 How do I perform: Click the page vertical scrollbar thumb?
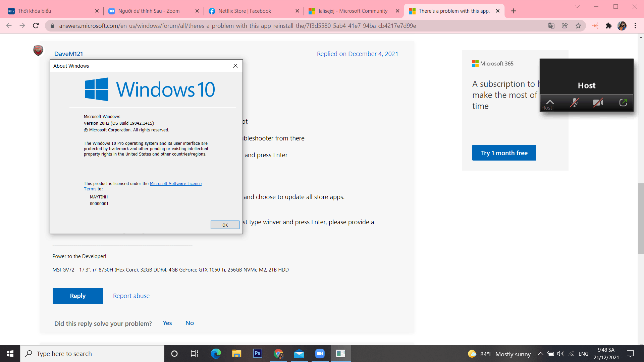(641, 219)
